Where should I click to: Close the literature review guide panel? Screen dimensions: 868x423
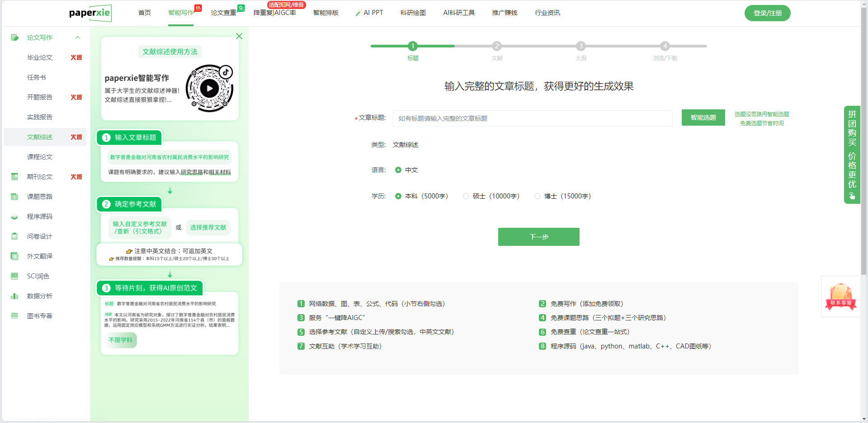coord(239,36)
